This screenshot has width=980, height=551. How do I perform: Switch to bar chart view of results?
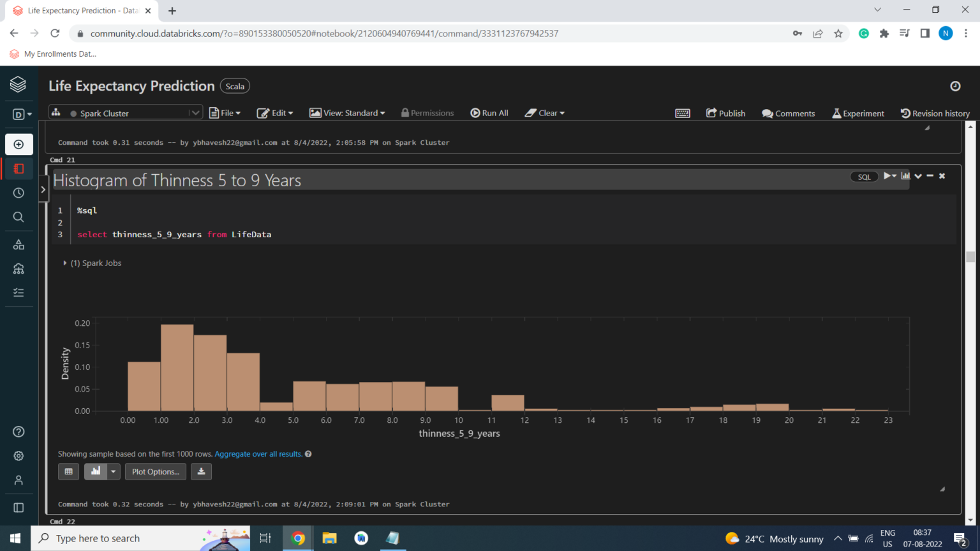(96, 472)
